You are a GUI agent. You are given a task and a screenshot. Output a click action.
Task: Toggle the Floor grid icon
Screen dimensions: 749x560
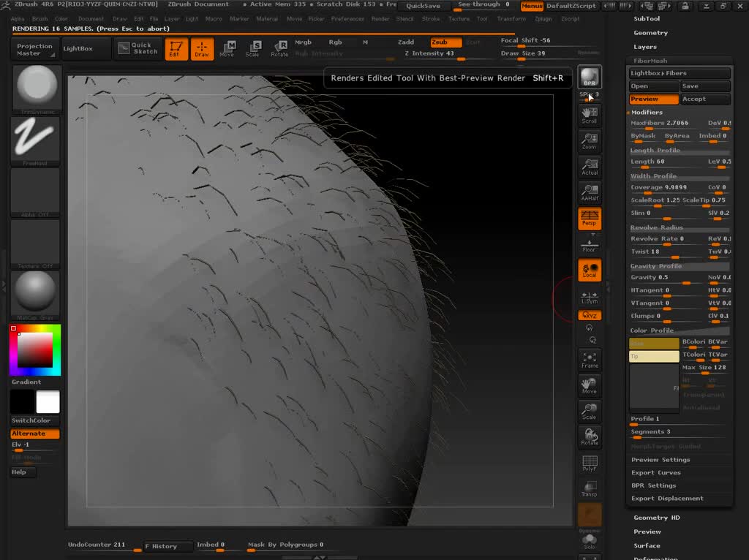pyautogui.click(x=590, y=246)
